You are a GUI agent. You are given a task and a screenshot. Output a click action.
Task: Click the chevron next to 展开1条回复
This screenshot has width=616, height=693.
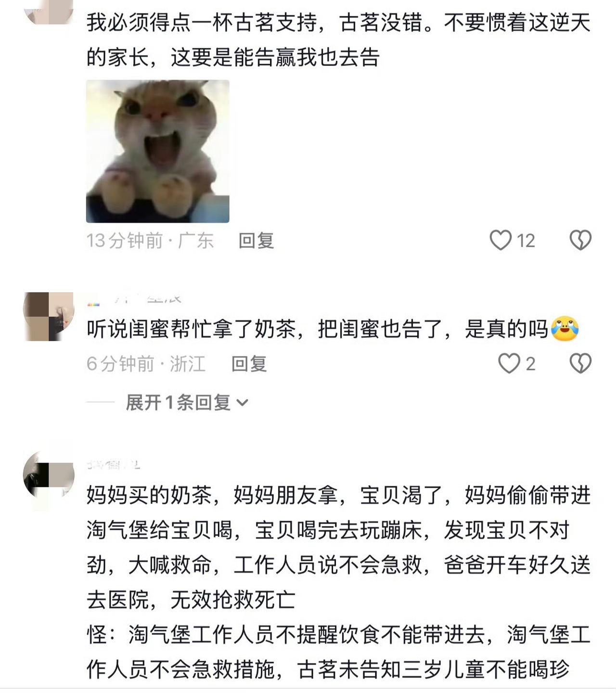pyautogui.click(x=243, y=403)
